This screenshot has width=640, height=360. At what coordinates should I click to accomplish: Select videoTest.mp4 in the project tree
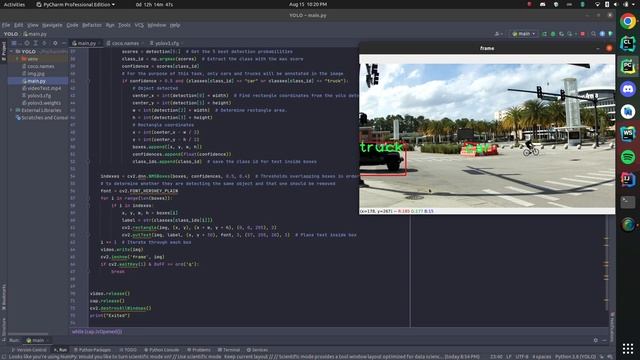(x=44, y=88)
